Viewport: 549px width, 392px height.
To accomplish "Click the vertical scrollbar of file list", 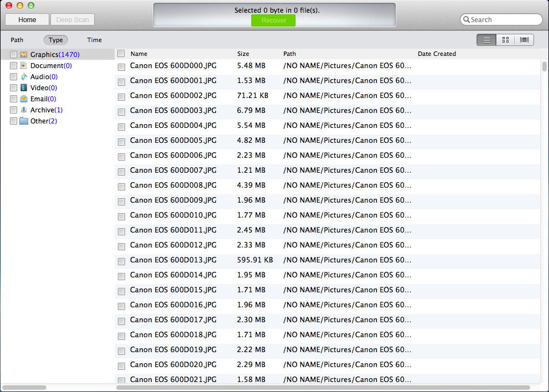I will pos(545,66).
